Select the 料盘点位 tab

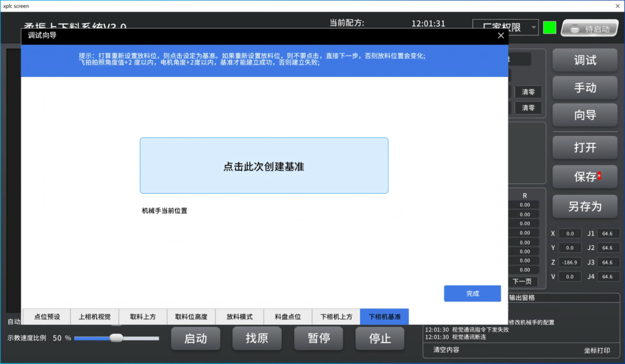tap(288, 317)
